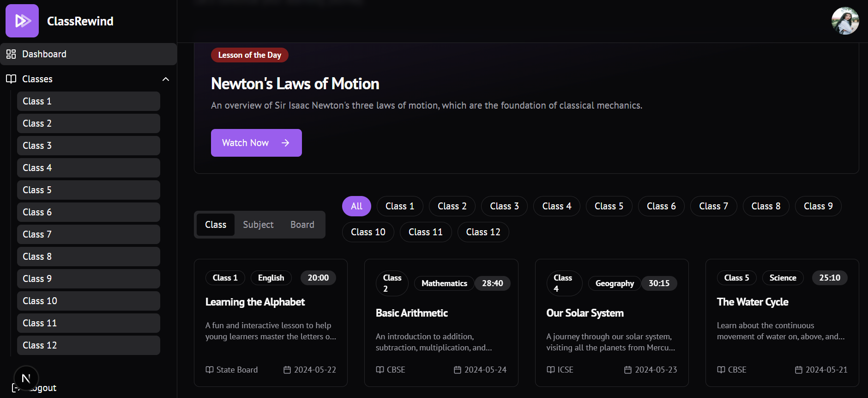
Task: Click the ClassRewind logo icon
Action: point(22,21)
